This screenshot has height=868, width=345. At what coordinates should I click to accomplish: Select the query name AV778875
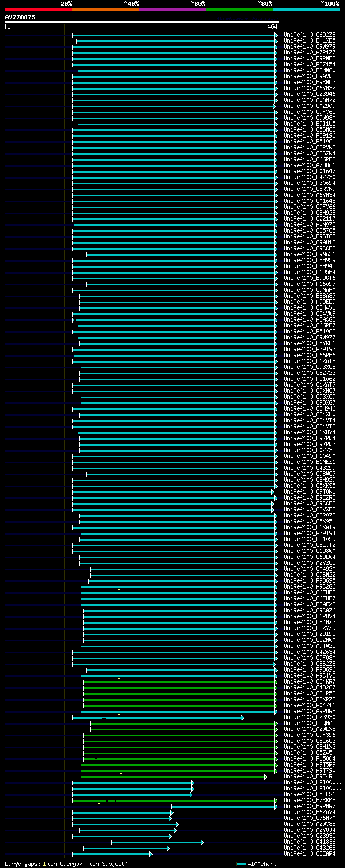click(20, 17)
